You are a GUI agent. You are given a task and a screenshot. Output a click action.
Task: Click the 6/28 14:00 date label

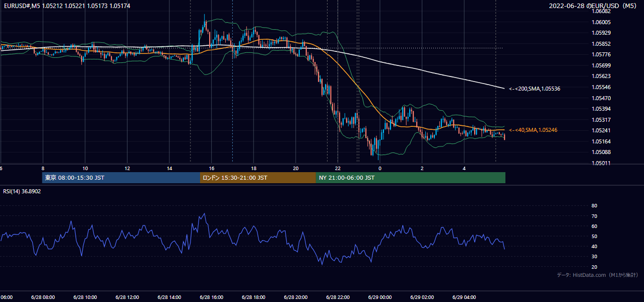(x=168, y=297)
